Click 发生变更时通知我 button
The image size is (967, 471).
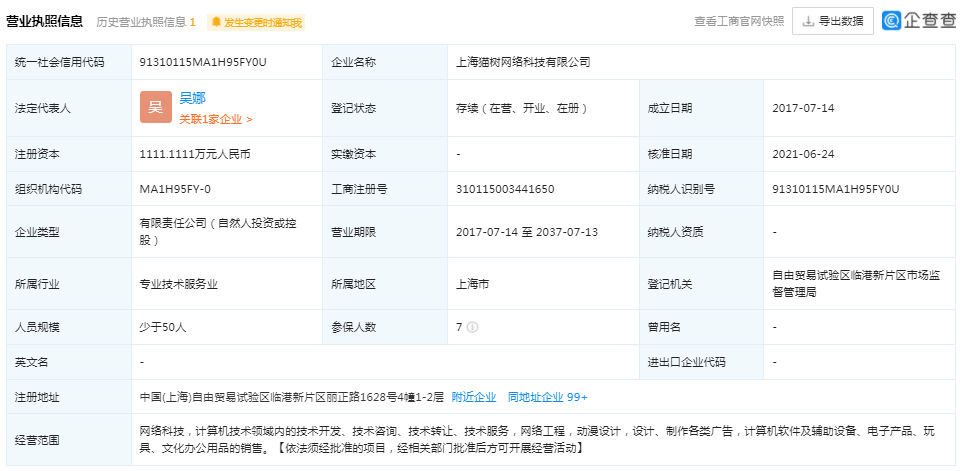(x=256, y=23)
